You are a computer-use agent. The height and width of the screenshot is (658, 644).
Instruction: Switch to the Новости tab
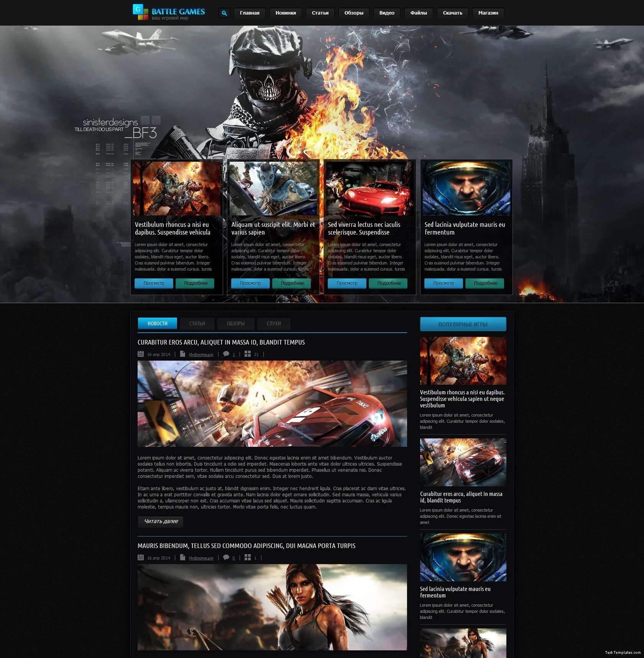158,323
